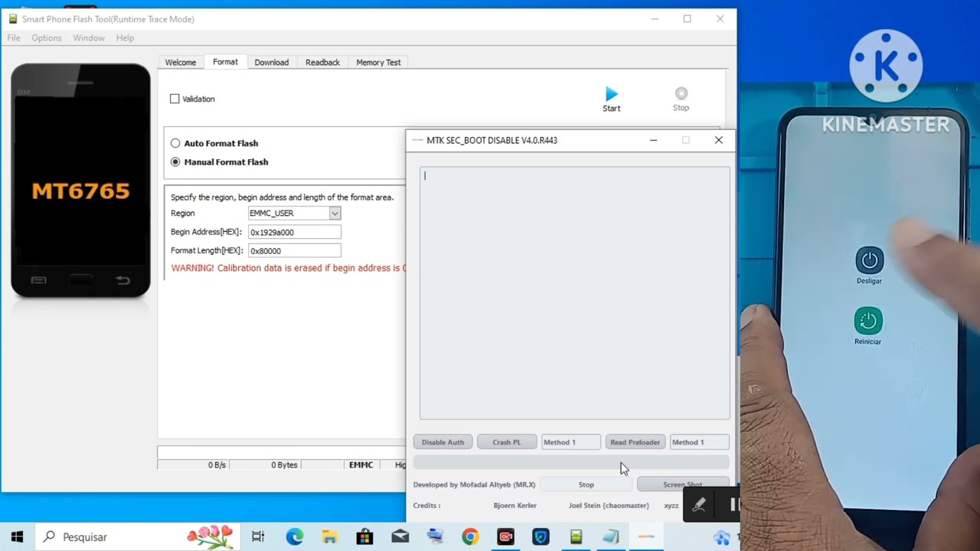The image size is (980, 551).
Task: Launch Microsoft Edge from the taskbar
Action: (295, 537)
